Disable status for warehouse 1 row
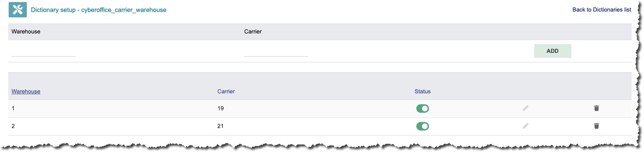This screenshot has width=644, height=152. point(422,109)
